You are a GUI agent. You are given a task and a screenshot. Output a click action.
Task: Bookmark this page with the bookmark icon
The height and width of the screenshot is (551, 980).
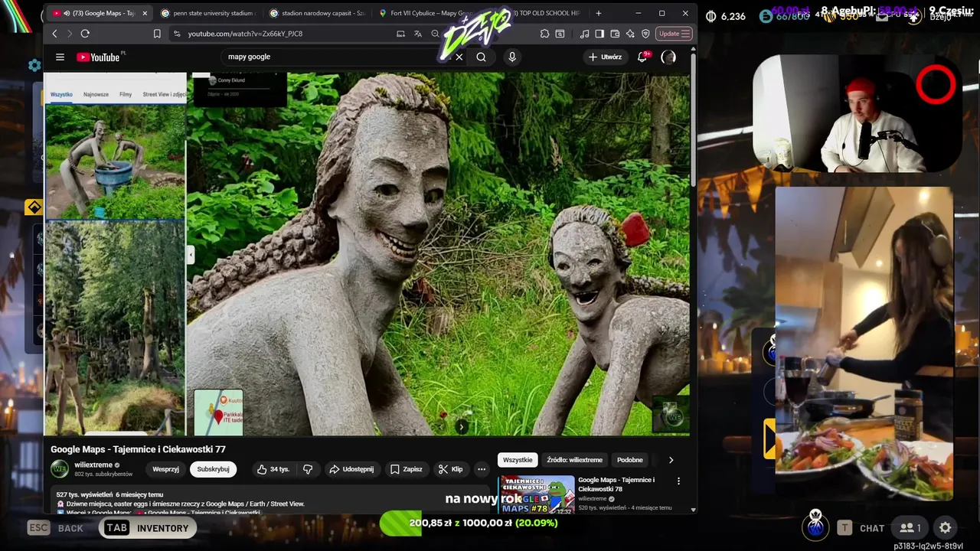(157, 34)
